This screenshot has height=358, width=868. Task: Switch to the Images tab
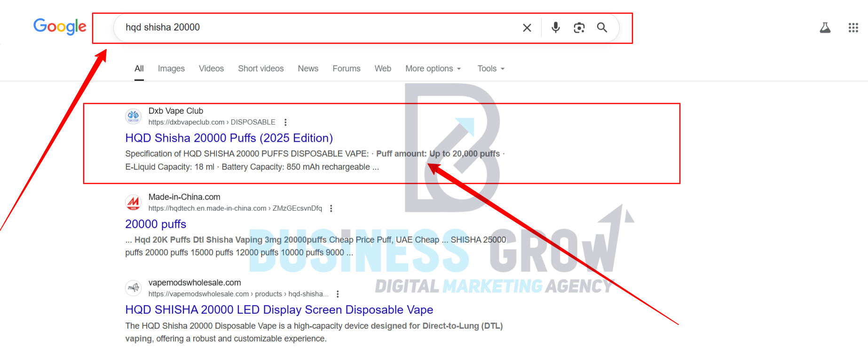pos(171,69)
